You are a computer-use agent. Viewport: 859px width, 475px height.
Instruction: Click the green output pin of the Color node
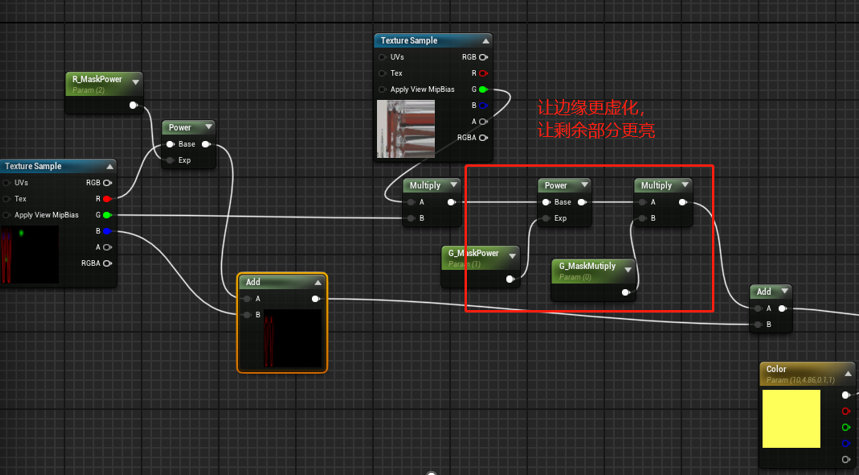coord(846,427)
